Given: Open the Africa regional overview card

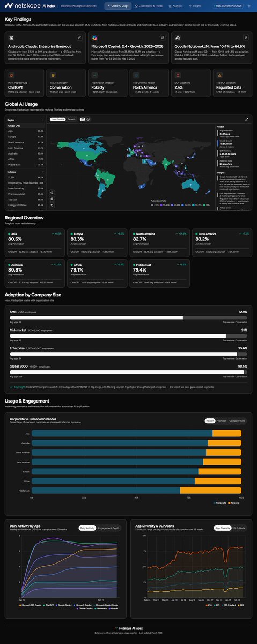Looking at the screenshot, I should (97, 274).
